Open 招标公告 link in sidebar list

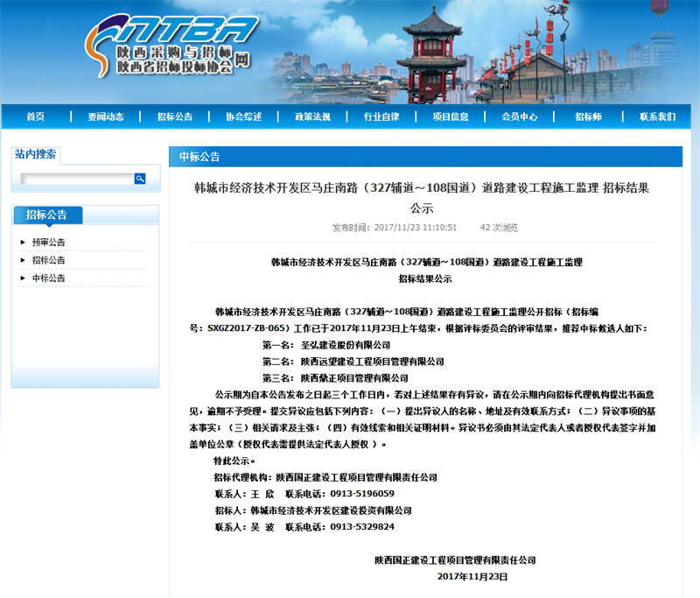49,260
